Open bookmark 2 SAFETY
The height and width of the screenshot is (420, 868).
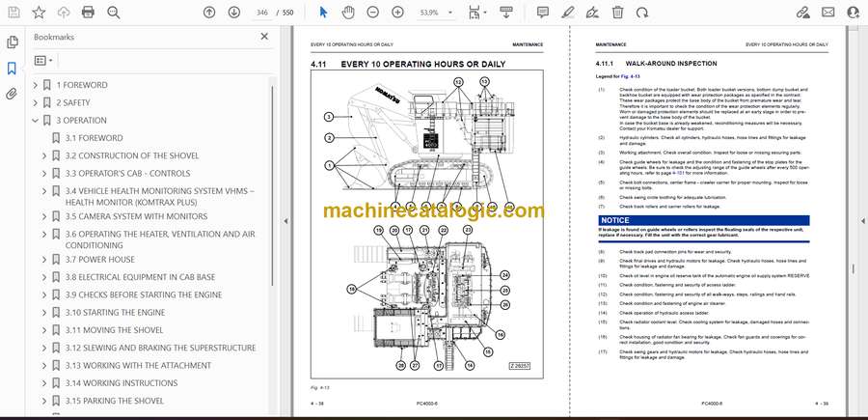[x=73, y=103]
